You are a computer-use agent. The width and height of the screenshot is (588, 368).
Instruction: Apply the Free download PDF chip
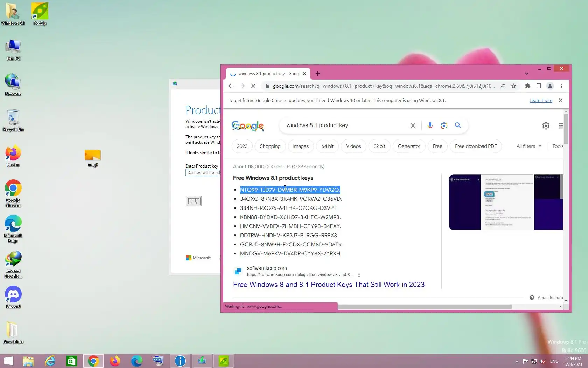coord(476,146)
